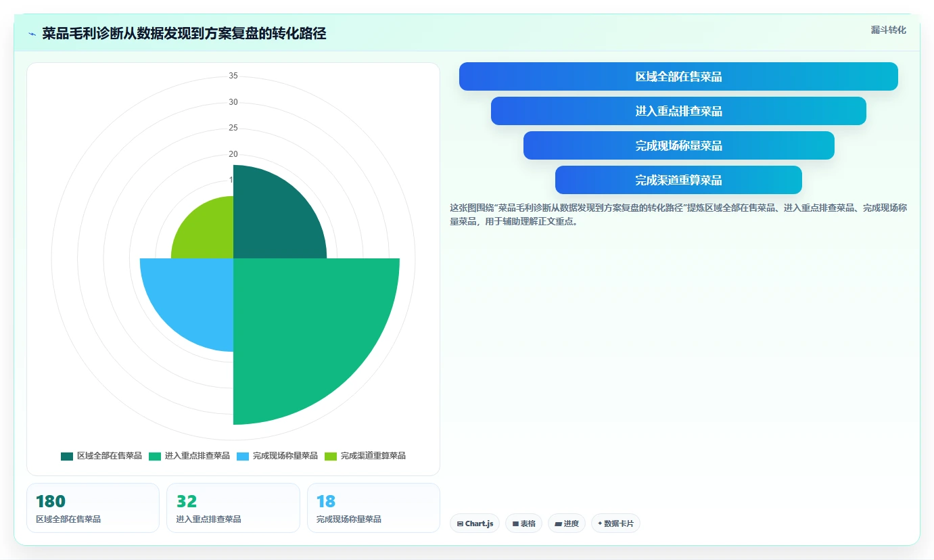
Task: Toggle the 完成现场称量菜品 legend swatch
Action: click(242, 456)
